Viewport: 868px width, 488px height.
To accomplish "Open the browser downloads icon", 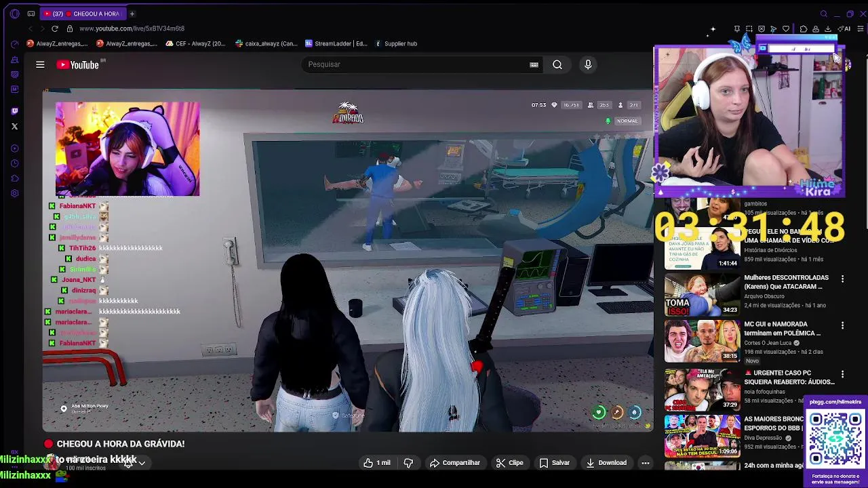I will (x=828, y=28).
